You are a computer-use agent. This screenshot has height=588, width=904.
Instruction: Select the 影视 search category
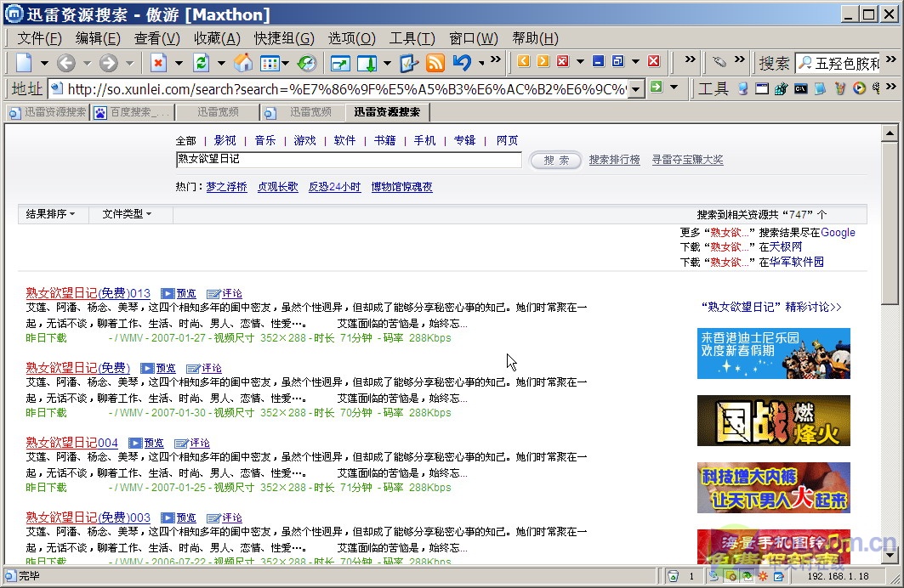tap(225, 140)
